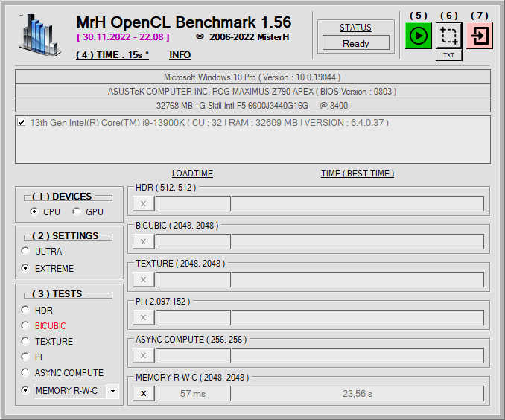Select the CPU device radio button
This screenshot has height=420, width=505.
[34, 211]
